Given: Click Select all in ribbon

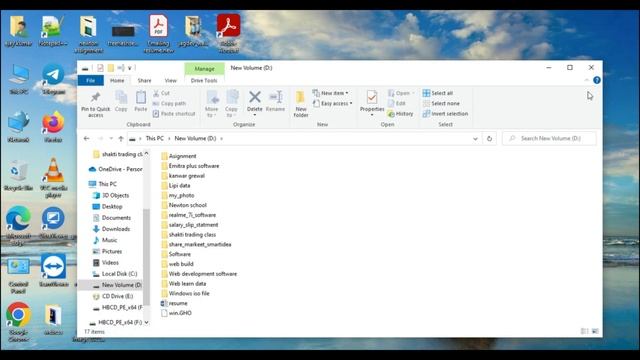Looking at the screenshot, I should coord(438,93).
